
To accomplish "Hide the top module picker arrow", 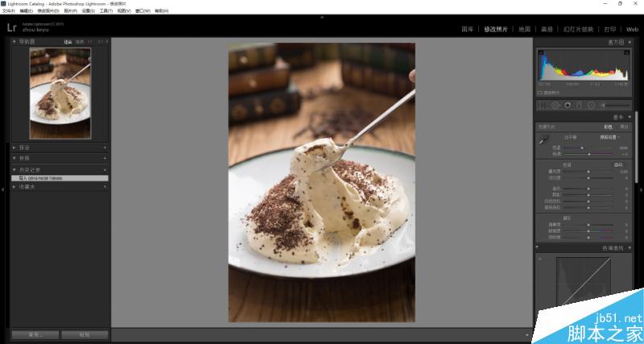I will point(322,17).
